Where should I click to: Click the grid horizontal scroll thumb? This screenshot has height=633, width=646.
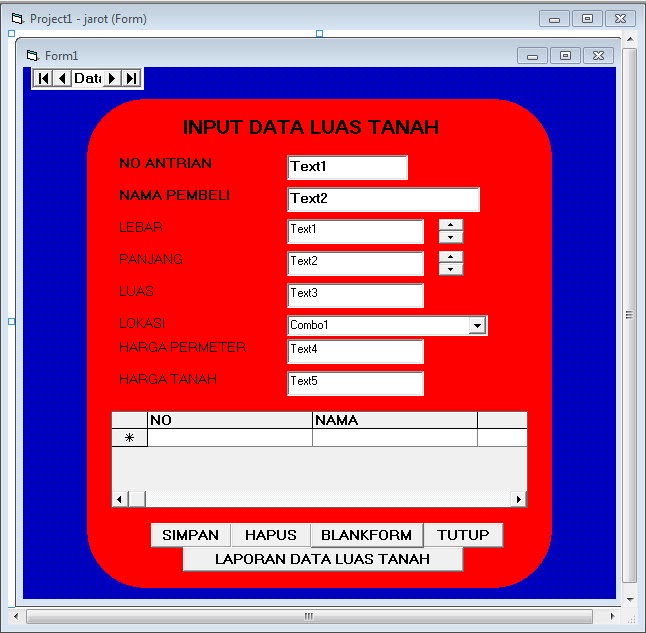137,499
